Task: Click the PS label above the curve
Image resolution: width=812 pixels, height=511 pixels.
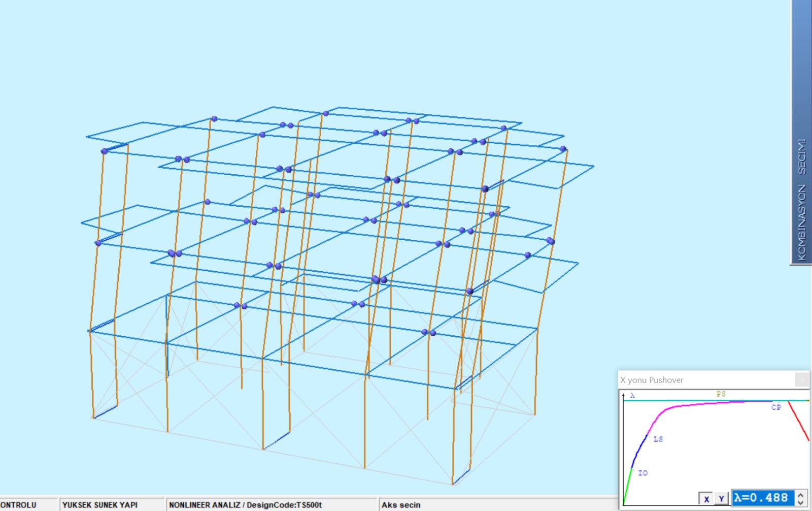Action: pos(721,394)
